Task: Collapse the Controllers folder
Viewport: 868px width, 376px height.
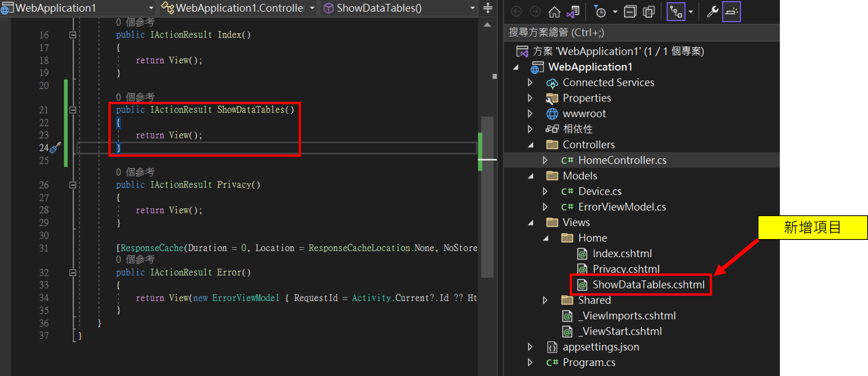Action: (x=531, y=145)
